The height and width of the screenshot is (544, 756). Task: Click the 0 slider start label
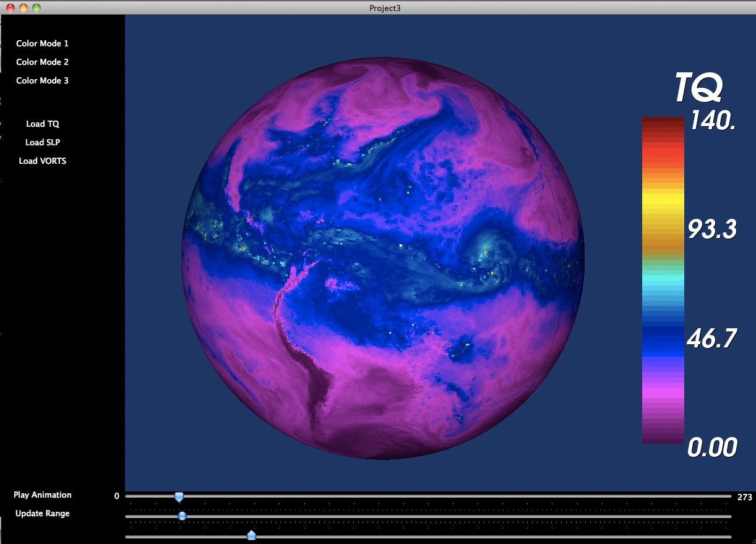pyautogui.click(x=117, y=496)
